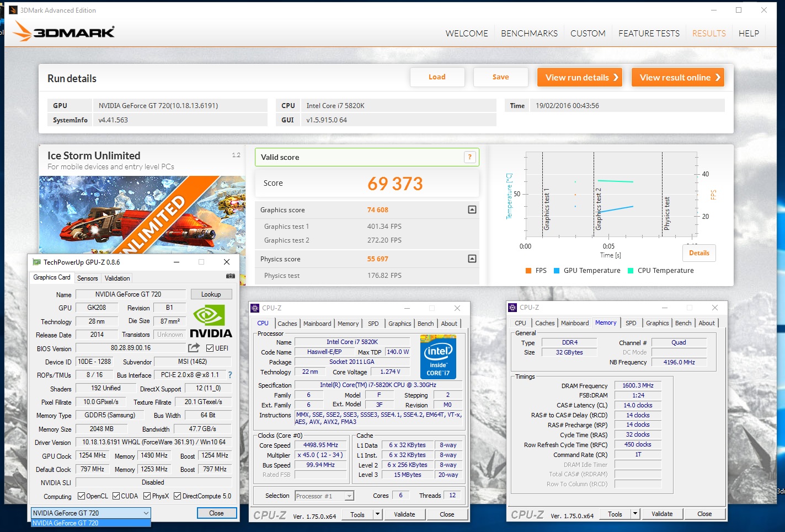Toggle the CUDA checkbox
The width and height of the screenshot is (785, 532).
tap(116, 496)
